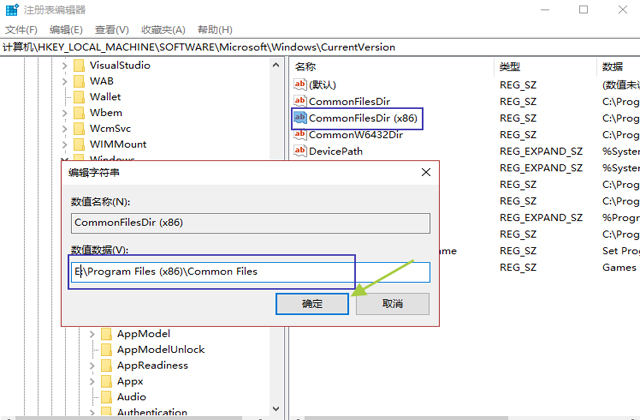Cancel the edit with 取消 button

(392, 304)
